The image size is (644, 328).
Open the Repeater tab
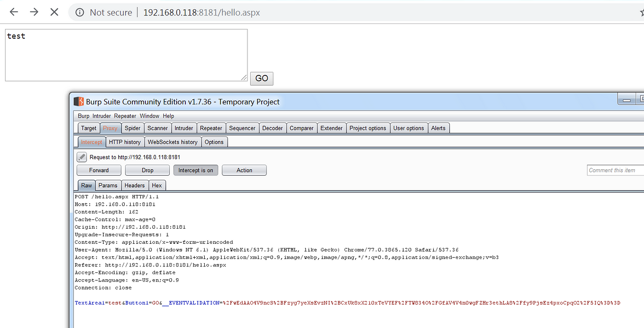pyautogui.click(x=211, y=128)
